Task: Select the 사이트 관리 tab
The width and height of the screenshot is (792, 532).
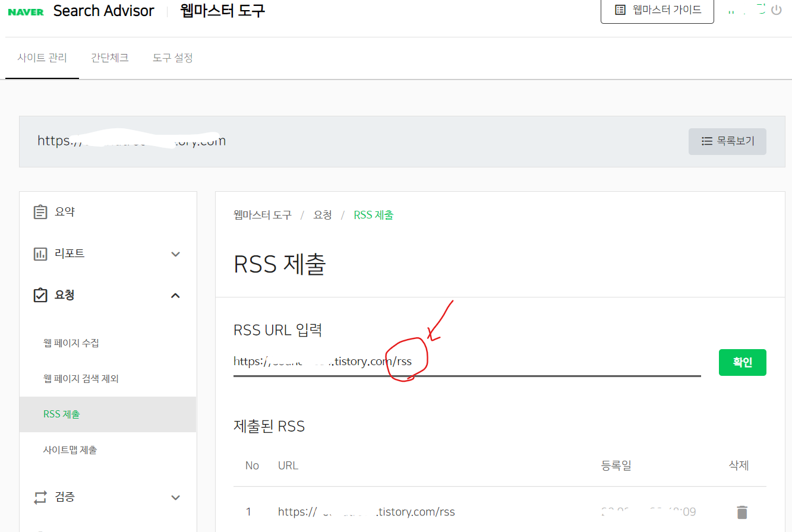Action: [42, 58]
